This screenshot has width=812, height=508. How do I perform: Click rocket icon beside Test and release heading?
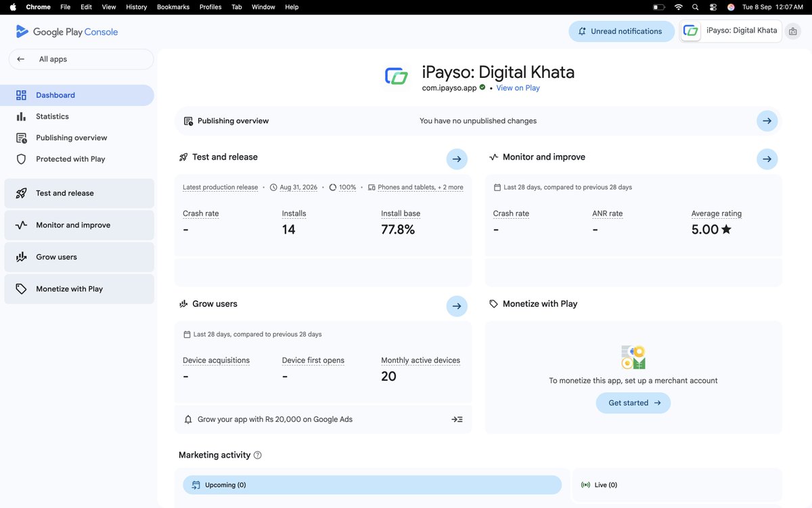[x=183, y=157]
